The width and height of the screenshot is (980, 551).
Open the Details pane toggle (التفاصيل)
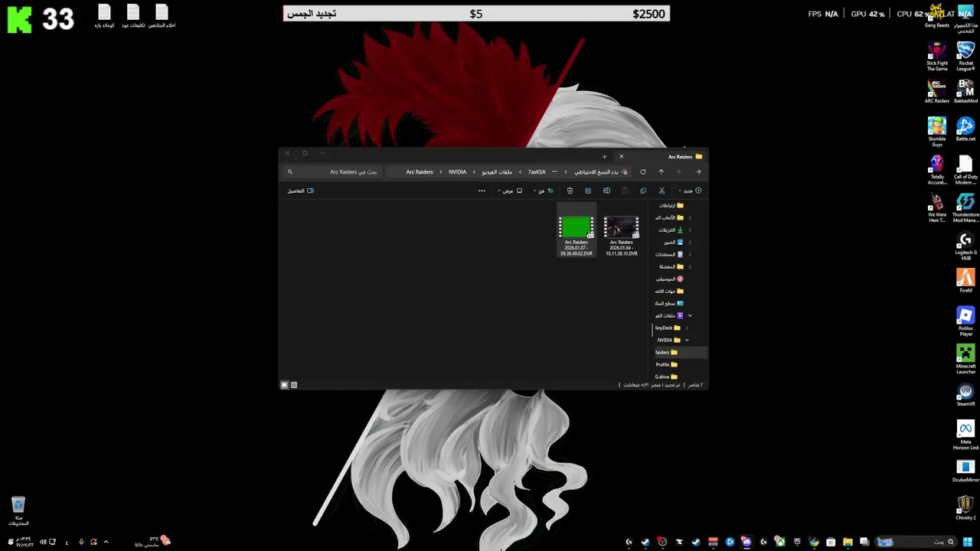tap(301, 191)
